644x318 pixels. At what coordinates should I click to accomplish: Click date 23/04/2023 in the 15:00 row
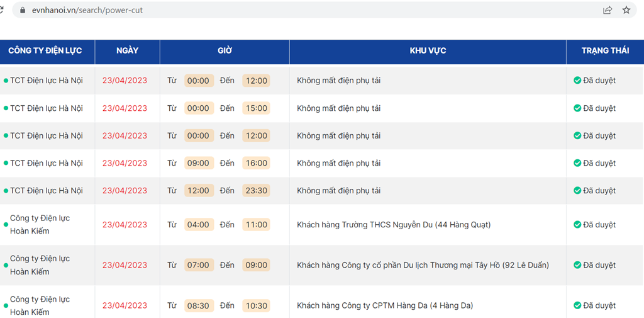pos(125,108)
